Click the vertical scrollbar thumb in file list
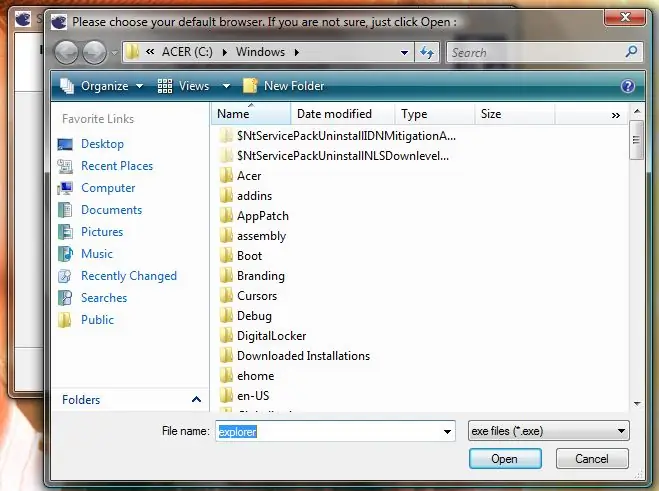Image resolution: width=659 pixels, height=491 pixels. 636,140
